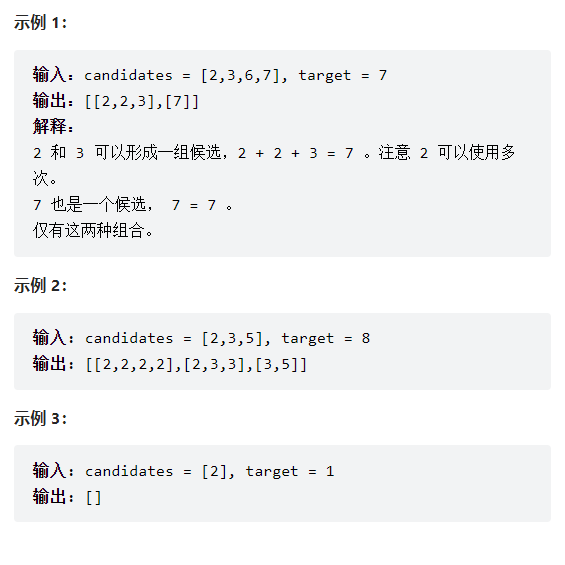Image resolution: width=565 pixels, height=565 pixels.
Task: Click the candidates array [2,3,6,7] text
Action: [x=240, y=75]
